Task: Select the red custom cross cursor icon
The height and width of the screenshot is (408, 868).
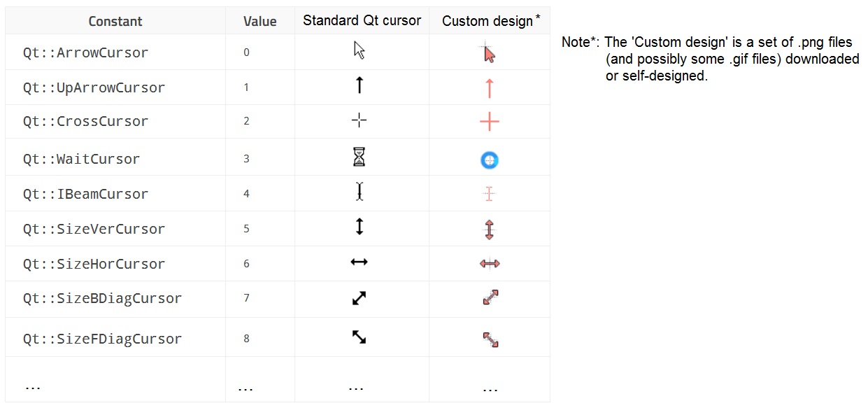Action: pyautogui.click(x=490, y=122)
